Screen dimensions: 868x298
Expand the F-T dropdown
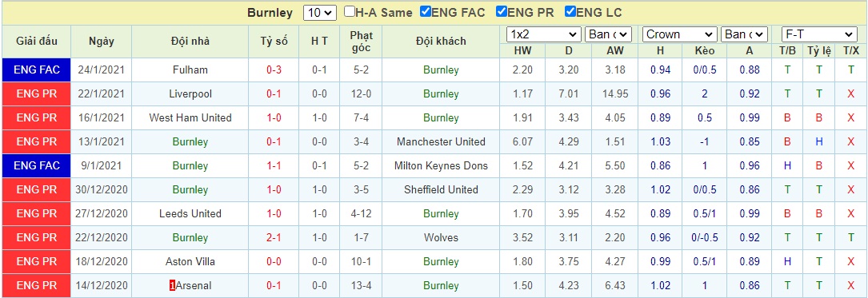(818, 35)
